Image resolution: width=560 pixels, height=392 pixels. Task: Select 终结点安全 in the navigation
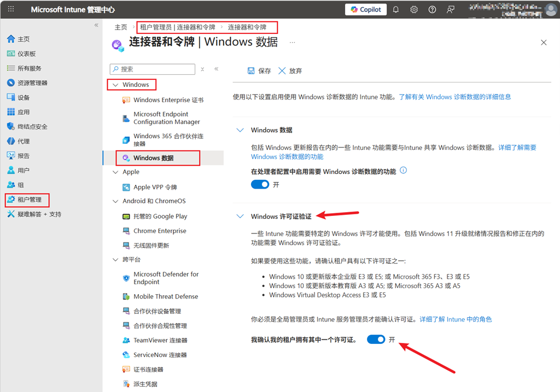point(32,127)
